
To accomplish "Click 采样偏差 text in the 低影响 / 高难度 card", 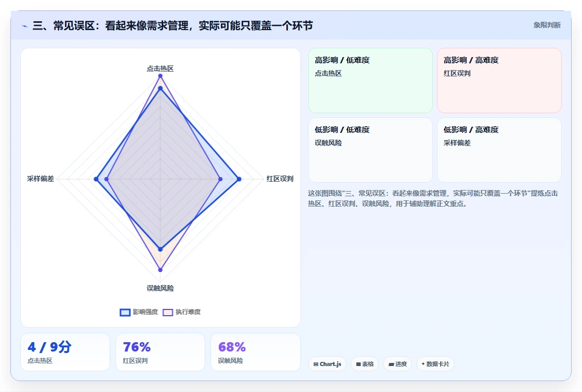I will [457, 143].
